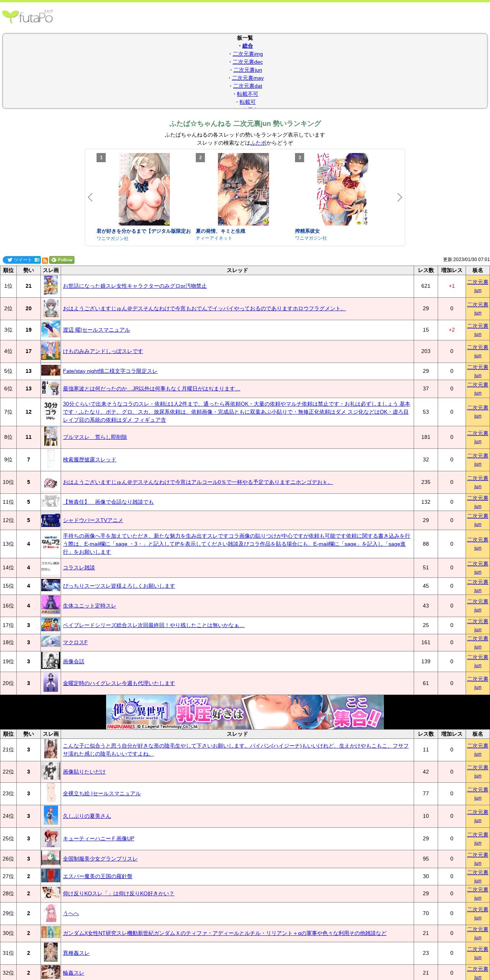
Task: Click the thumbnail of the ベイブレード row
Action: [51, 625]
